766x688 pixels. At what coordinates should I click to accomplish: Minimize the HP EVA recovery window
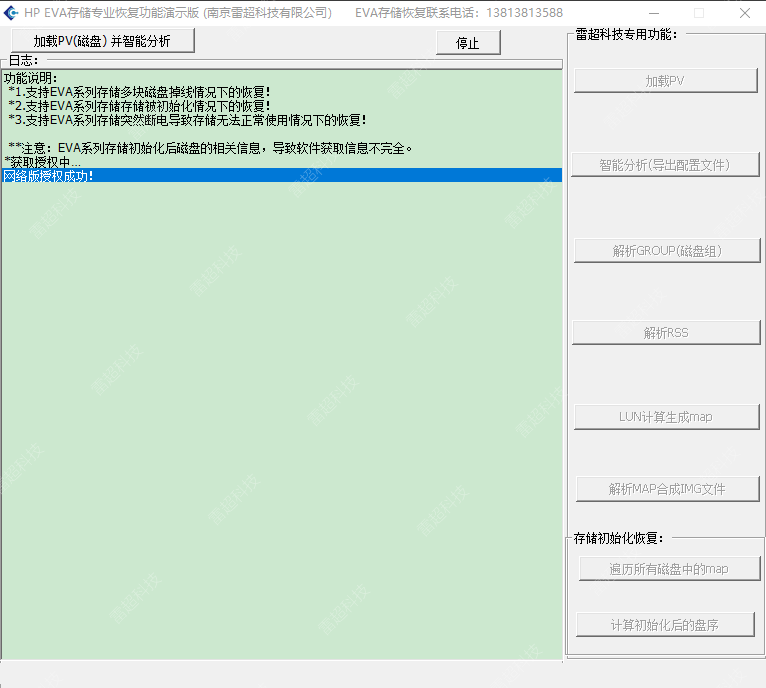coord(654,13)
